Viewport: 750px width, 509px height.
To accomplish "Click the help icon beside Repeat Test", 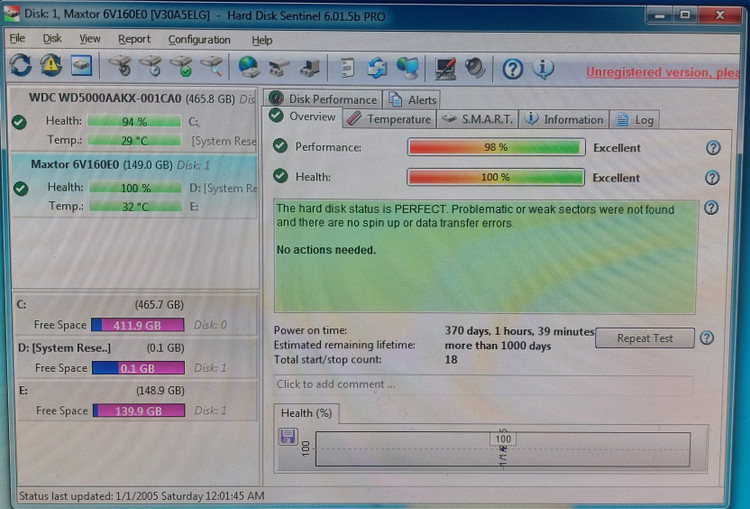I will pyautogui.click(x=707, y=338).
